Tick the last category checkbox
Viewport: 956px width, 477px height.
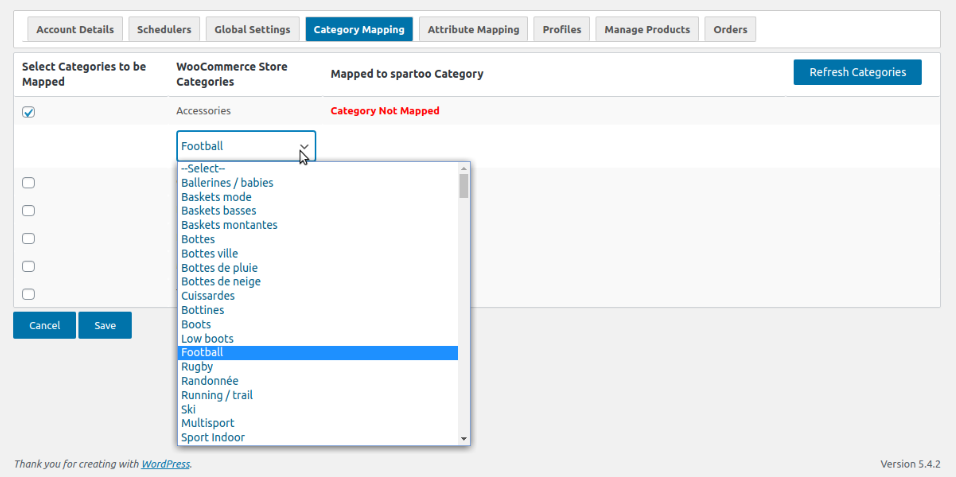[29, 294]
